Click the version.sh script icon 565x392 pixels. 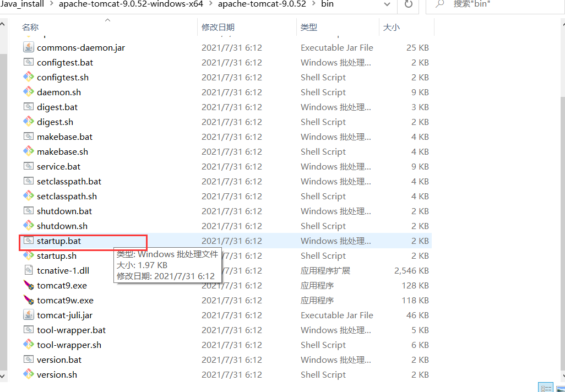pos(29,374)
